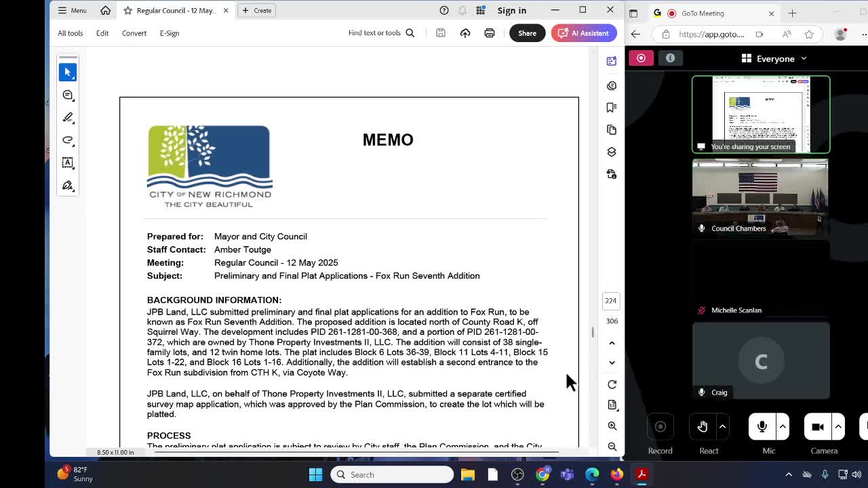This screenshot has height=488, width=868.
Task: Select the Council Chambers video thumbnail
Action: (x=761, y=197)
